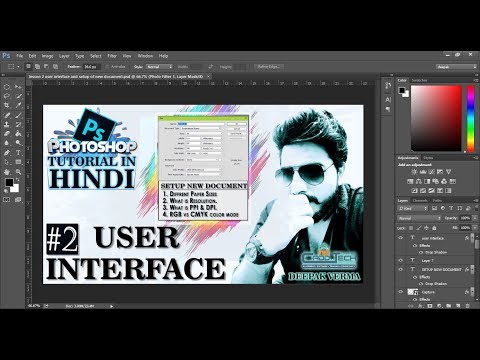
Task: Select the Move tool
Action: click(x=18, y=87)
